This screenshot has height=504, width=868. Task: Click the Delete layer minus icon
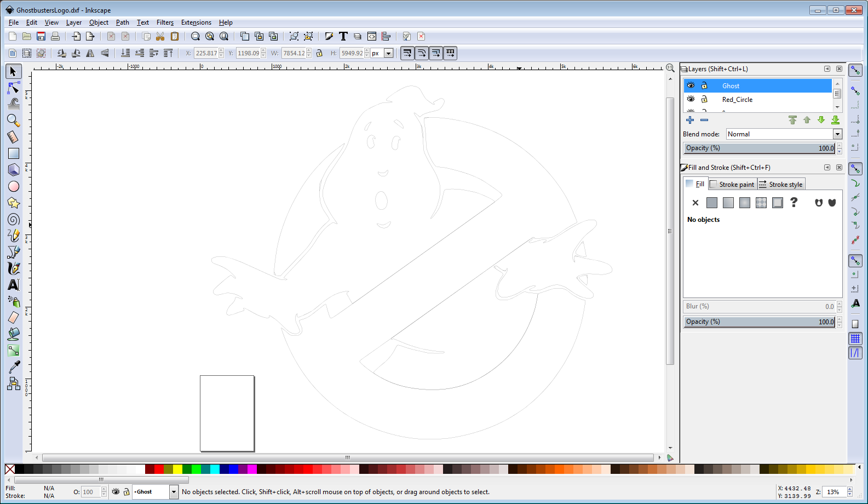click(704, 120)
